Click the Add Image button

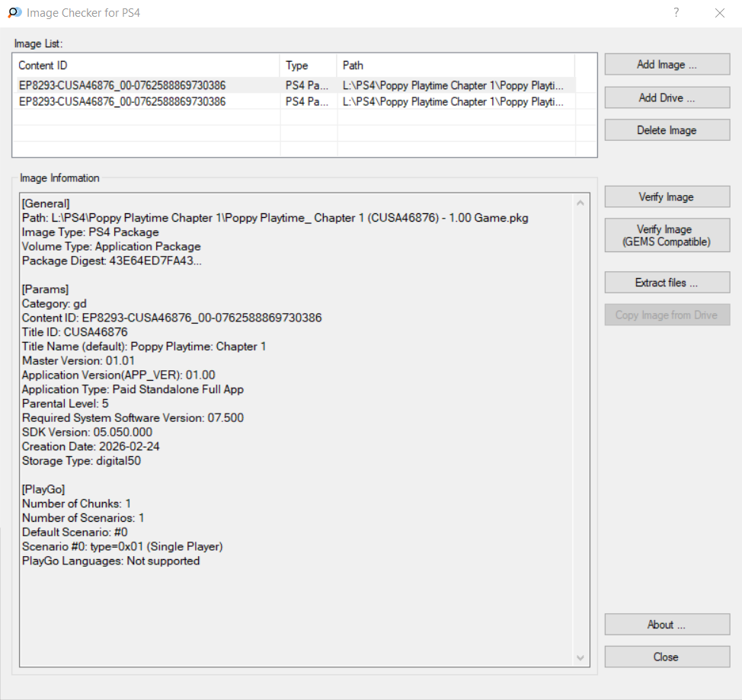(667, 65)
